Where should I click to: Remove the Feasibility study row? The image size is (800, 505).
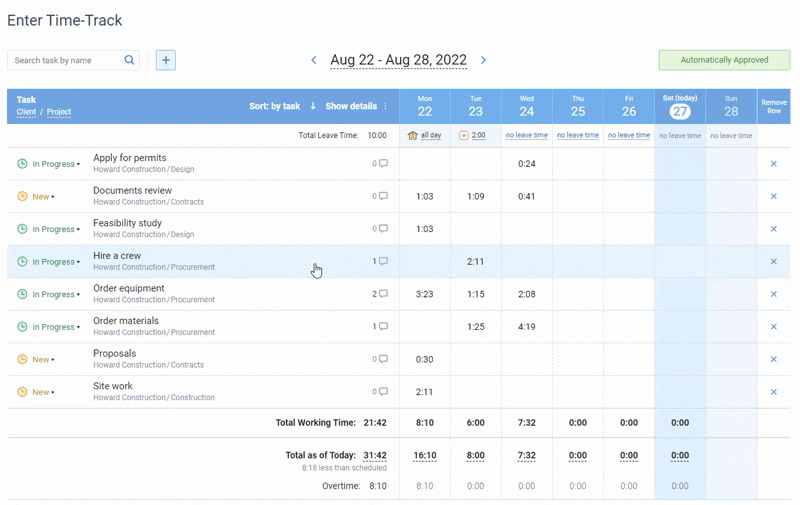(773, 229)
